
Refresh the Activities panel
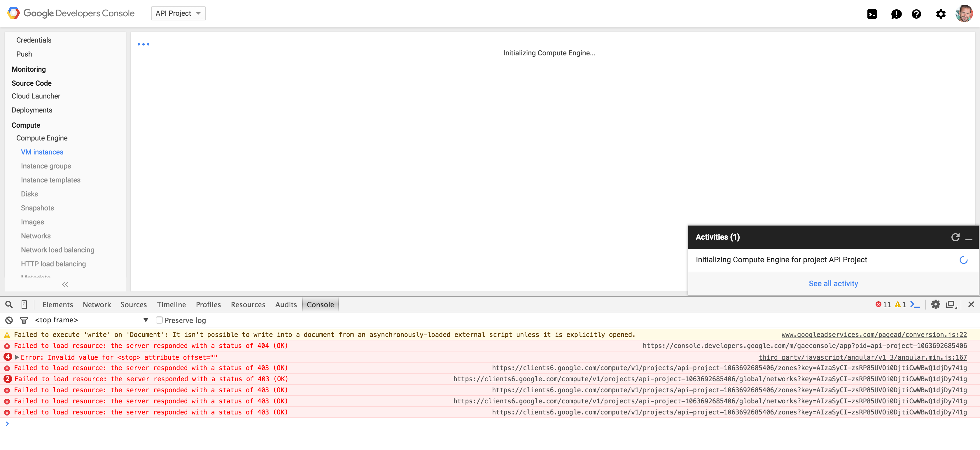click(955, 237)
